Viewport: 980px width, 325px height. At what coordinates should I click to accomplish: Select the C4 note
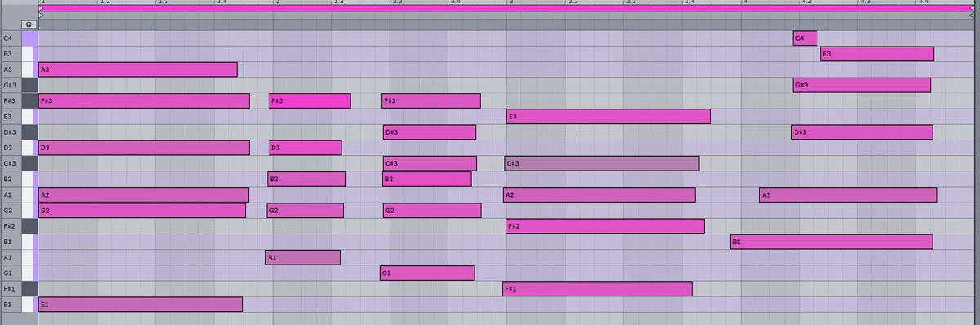click(804, 38)
